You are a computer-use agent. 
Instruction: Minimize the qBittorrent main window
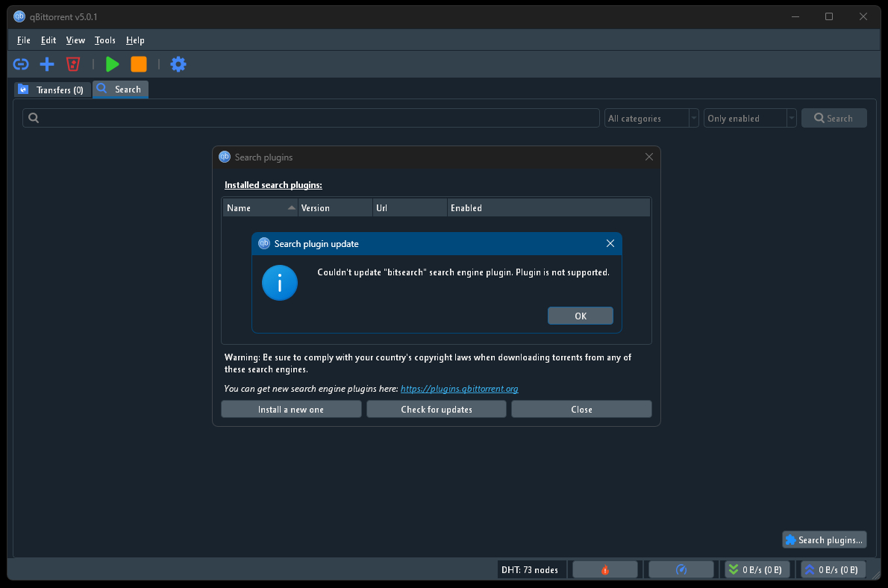tap(795, 16)
